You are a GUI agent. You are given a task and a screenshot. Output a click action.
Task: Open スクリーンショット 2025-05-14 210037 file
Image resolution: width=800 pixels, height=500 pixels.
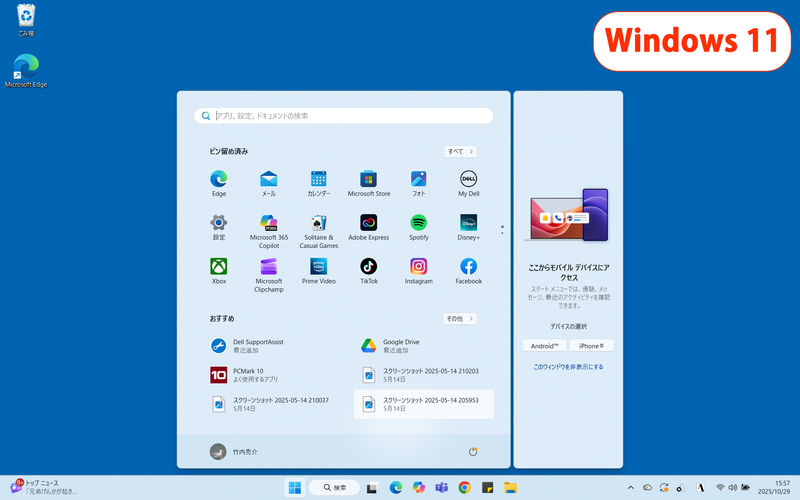point(274,404)
